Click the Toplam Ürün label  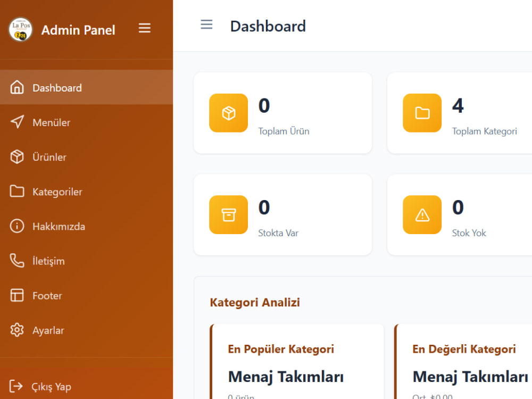coord(284,131)
